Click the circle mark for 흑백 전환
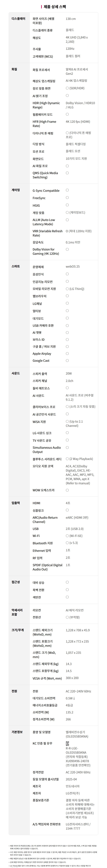 [67, 590]
